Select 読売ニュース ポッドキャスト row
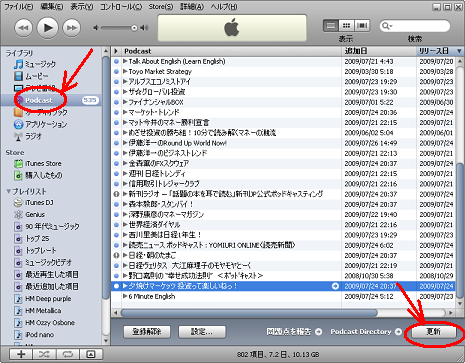Screen dimensions: 465x363 pos(283,245)
